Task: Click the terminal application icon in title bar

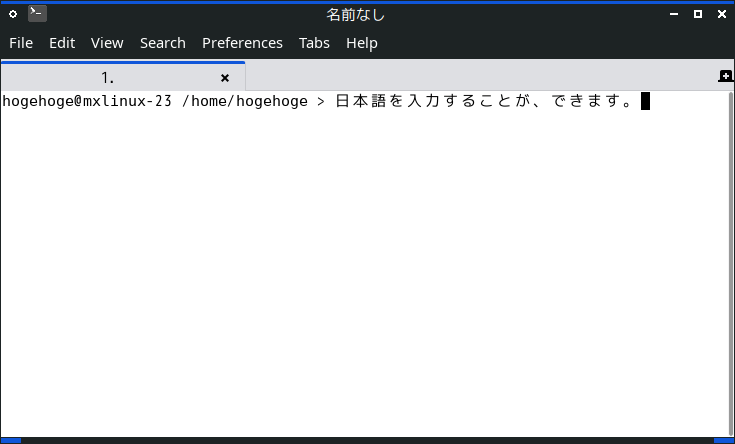Action: [x=38, y=14]
